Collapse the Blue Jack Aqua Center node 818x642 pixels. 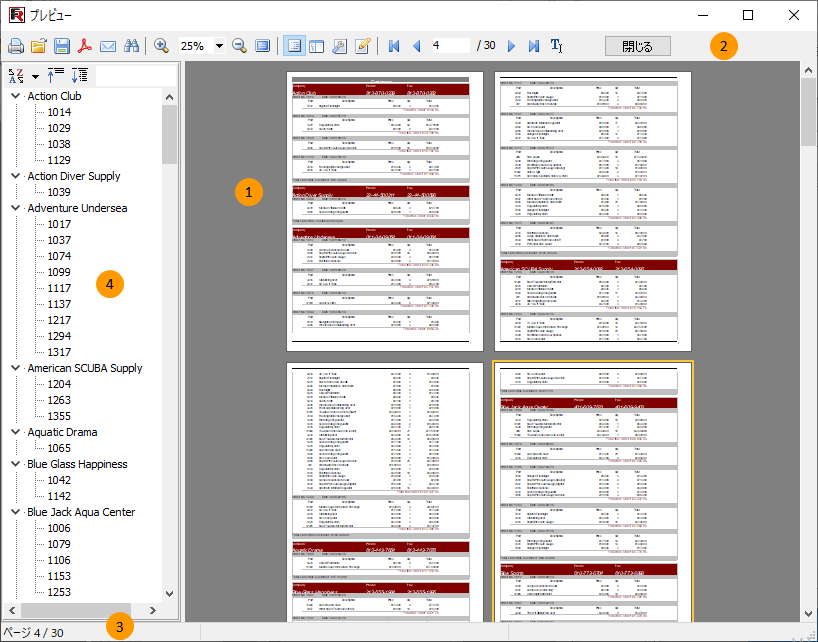[14, 512]
